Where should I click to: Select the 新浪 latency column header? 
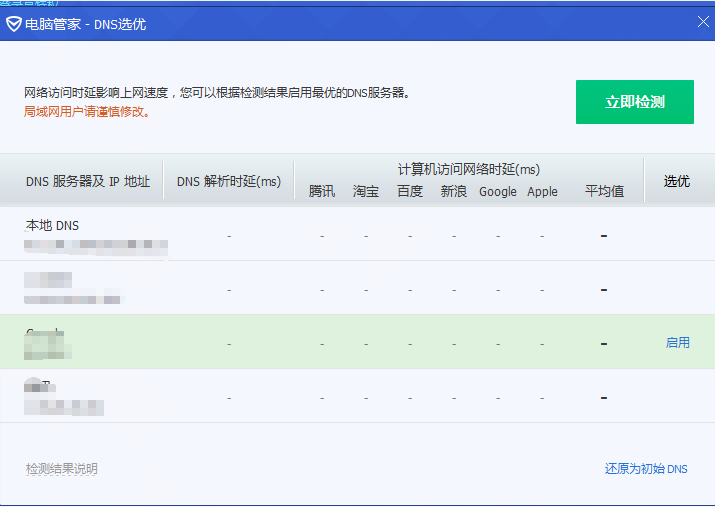[x=454, y=191]
